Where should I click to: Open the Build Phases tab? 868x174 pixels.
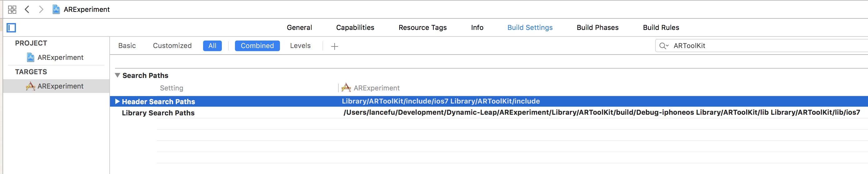click(597, 28)
